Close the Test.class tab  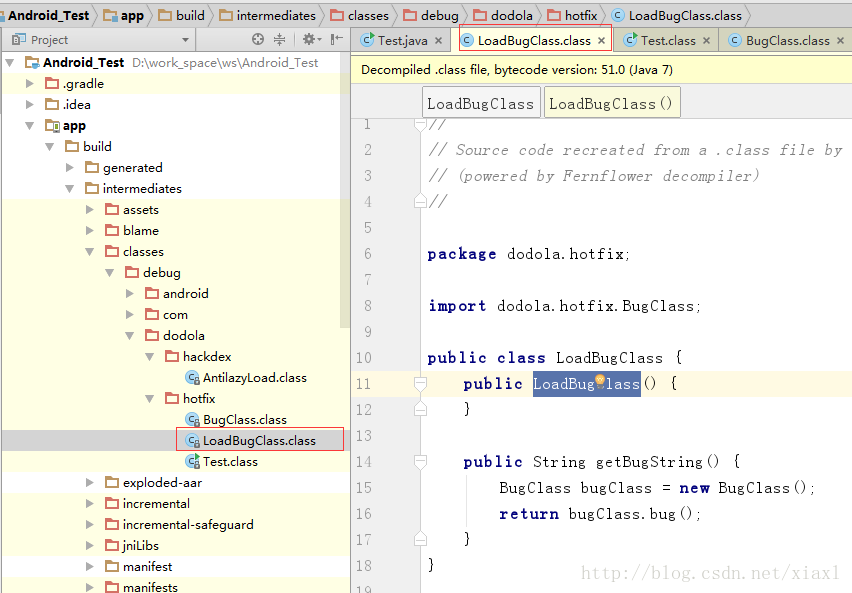(x=706, y=41)
